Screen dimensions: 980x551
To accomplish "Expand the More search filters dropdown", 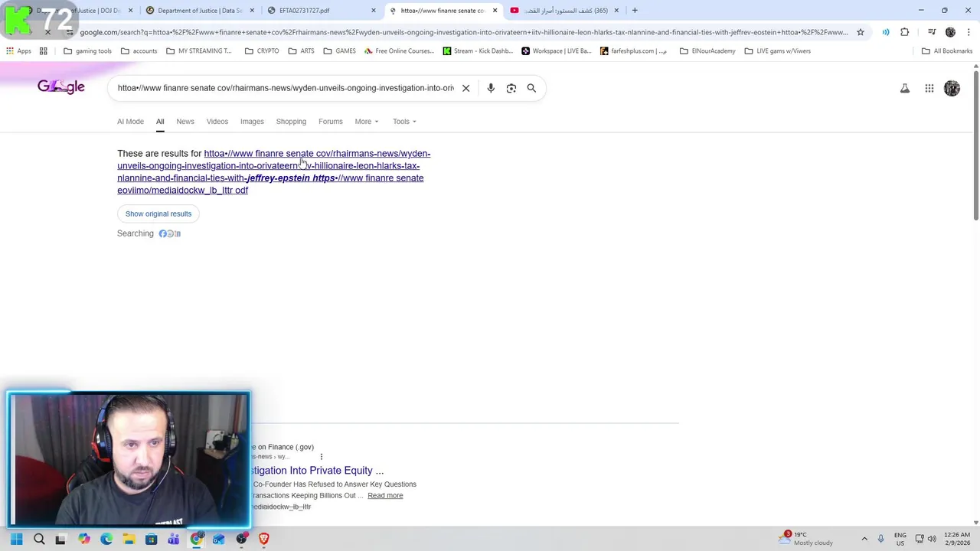I will [367, 122].
